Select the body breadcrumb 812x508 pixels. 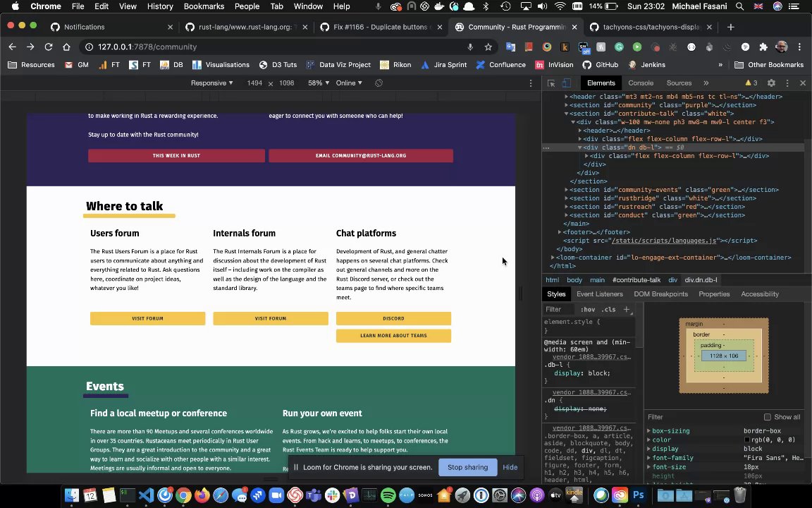[574, 280]
